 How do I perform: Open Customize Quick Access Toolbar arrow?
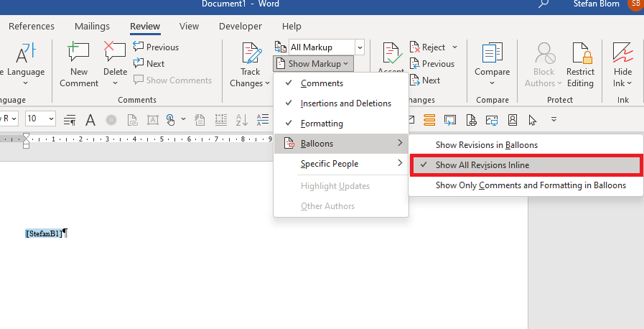coord(554,119)
